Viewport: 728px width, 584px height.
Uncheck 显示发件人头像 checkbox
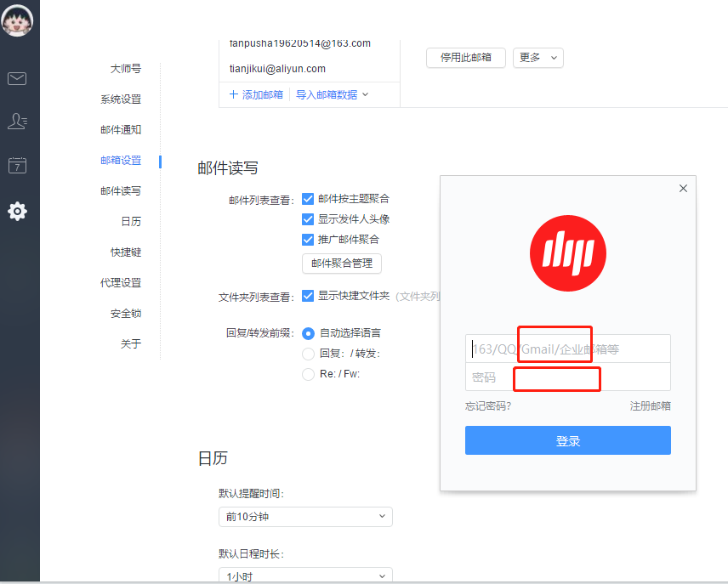click(309, 219)
